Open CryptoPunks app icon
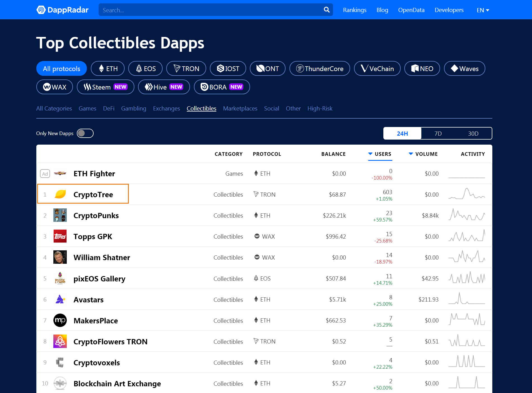 (60, 215)
